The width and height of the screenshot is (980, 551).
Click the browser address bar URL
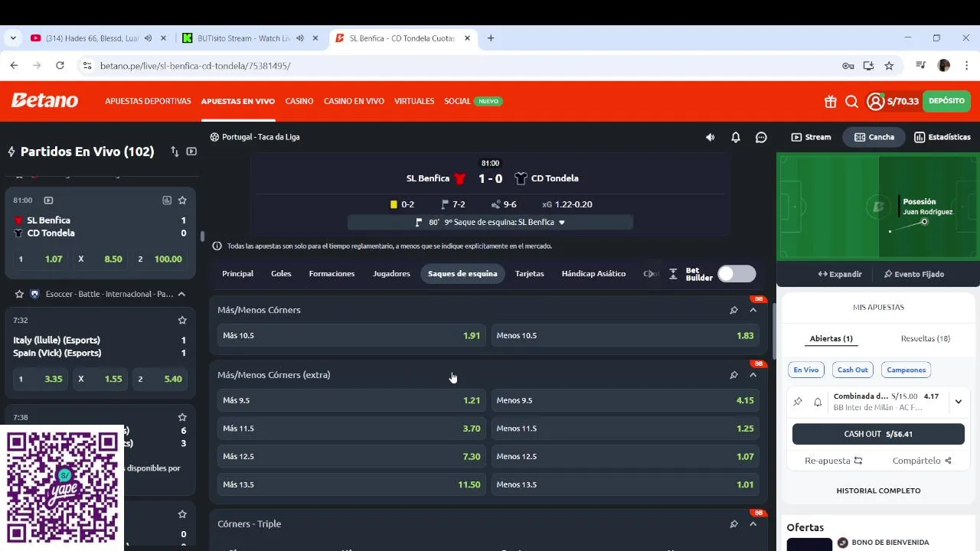[x=195, y=66]
